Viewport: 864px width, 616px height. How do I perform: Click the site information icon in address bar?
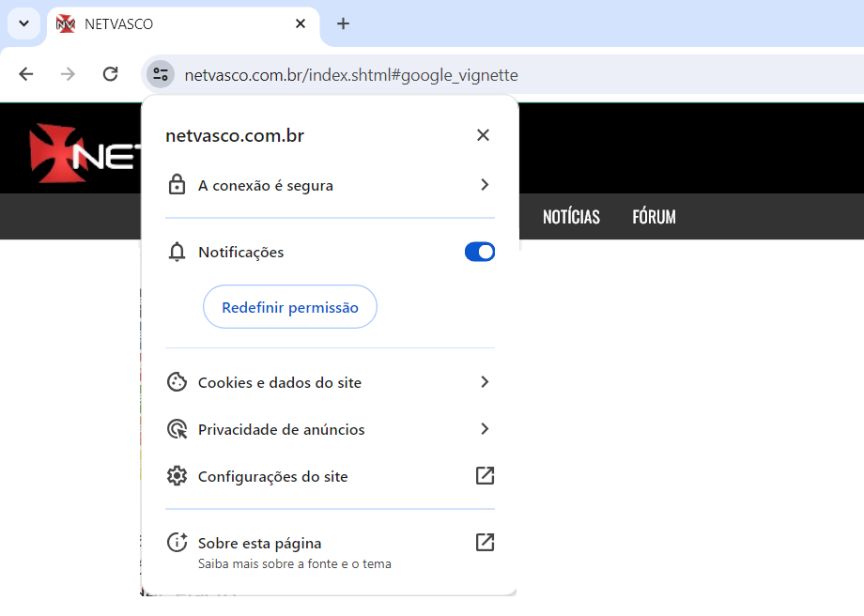click(160, 74)
